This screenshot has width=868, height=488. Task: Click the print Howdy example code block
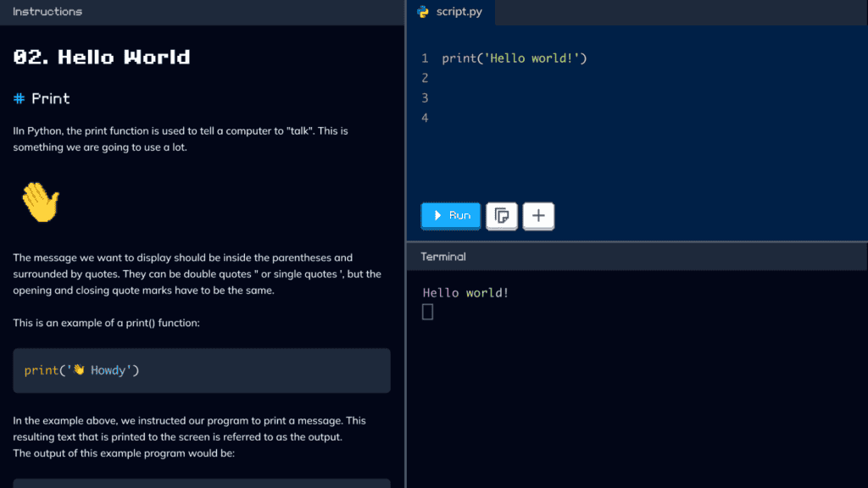(x=202, y=371)
